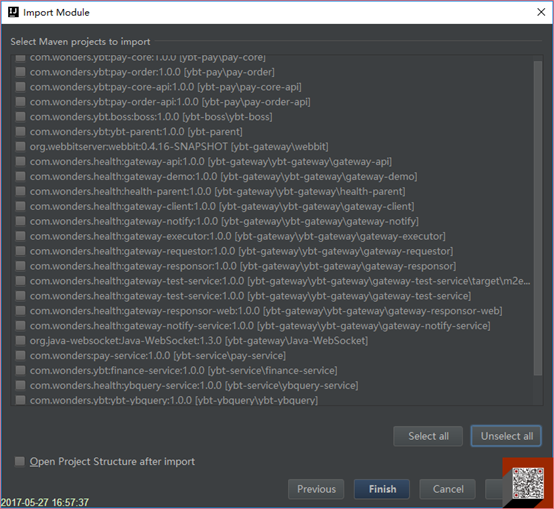Click the IntelliJ logo in the title bar

click(x=13, y=12)
